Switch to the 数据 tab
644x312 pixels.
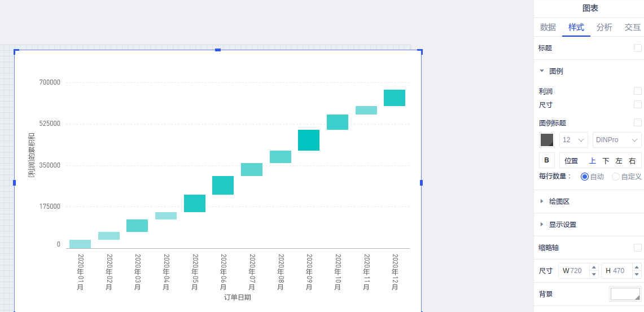[547, 27]
